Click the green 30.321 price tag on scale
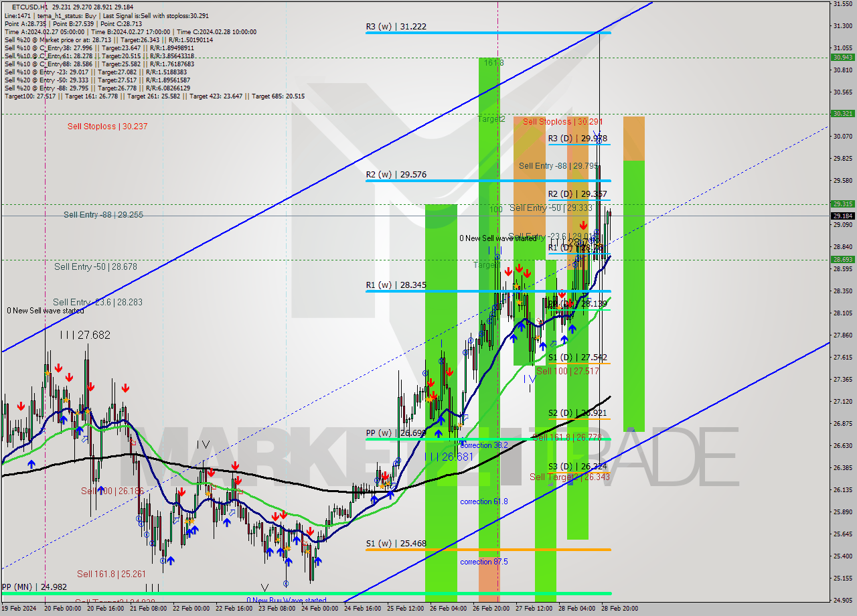This screenshot has width=857, height=616. click(x=842, y=114)
